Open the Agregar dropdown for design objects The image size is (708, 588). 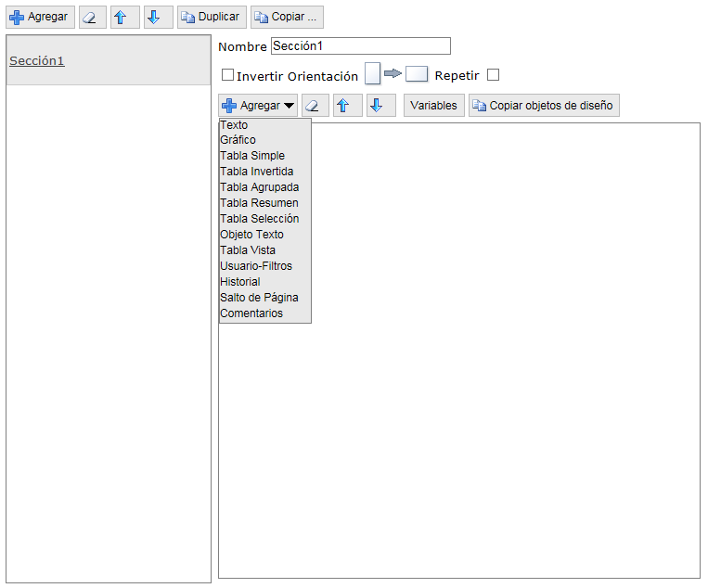point(258,106)
